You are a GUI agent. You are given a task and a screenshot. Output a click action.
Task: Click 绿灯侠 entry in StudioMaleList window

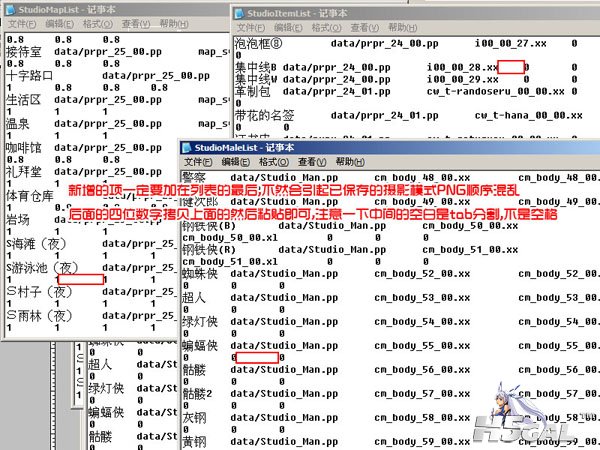[200, 322]
